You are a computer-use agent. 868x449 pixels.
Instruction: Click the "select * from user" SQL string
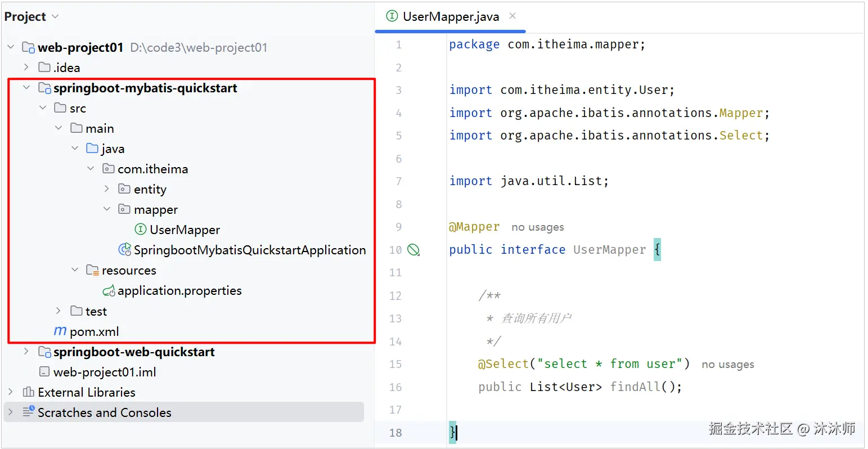point(609,364)
